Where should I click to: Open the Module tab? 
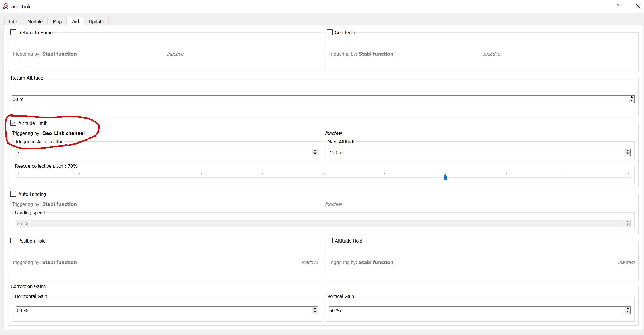pos(35,22)
